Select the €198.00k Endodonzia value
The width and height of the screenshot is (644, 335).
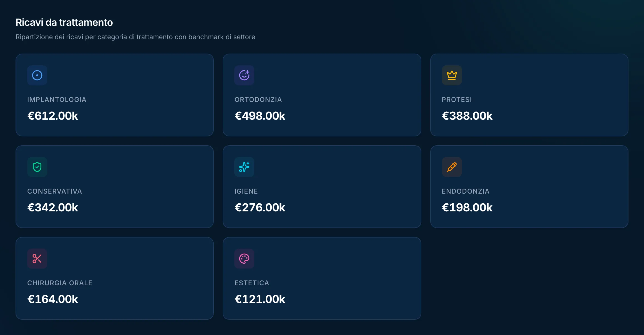tap(467, 207)
